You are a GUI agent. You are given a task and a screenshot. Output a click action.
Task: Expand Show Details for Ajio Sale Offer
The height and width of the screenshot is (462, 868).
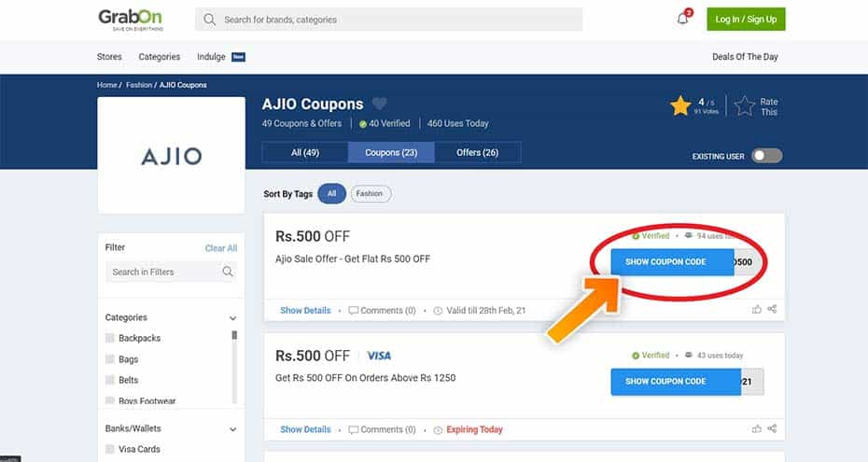[305, 311]
